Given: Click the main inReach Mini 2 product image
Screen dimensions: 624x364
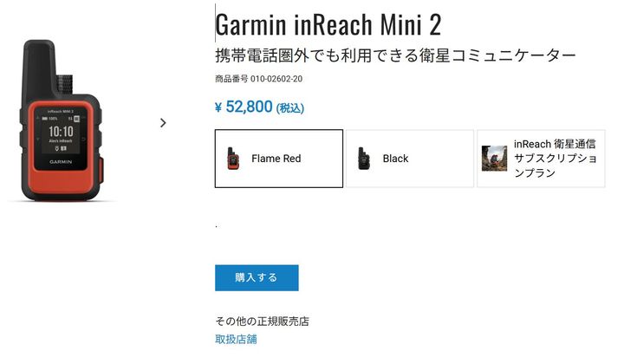Looking at the screenshot, I should coord(65,121).
